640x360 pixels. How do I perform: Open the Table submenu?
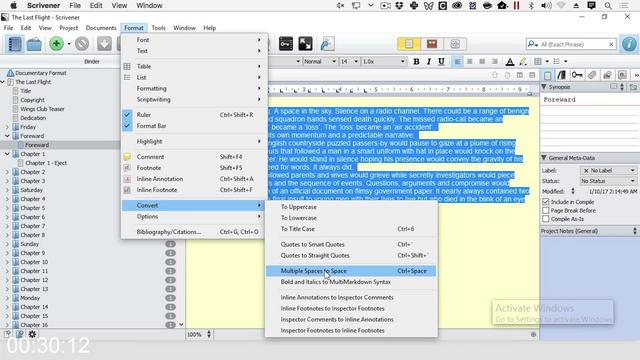click(x=194, y=66)
